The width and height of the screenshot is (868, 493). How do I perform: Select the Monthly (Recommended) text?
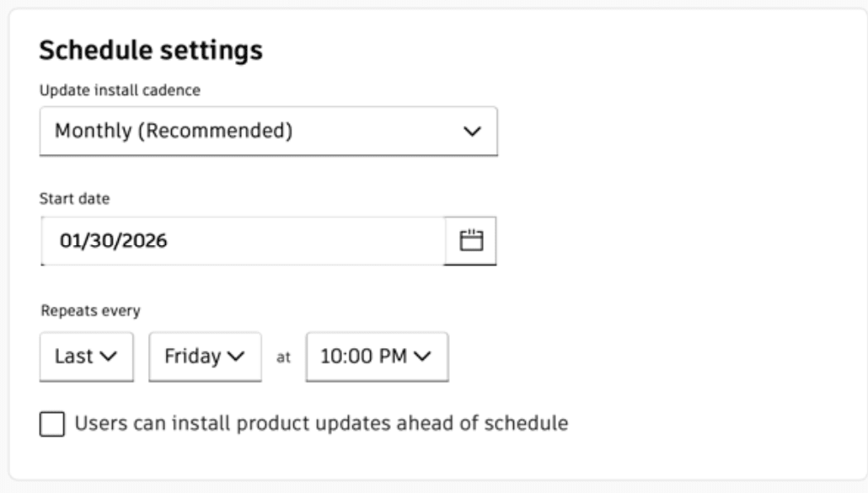tap(173, 131)
